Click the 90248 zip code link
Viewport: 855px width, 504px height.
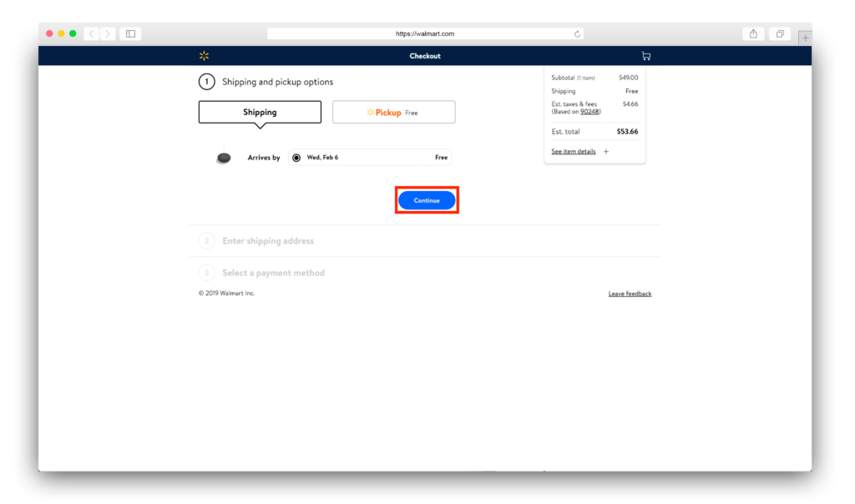coord(589,112)
